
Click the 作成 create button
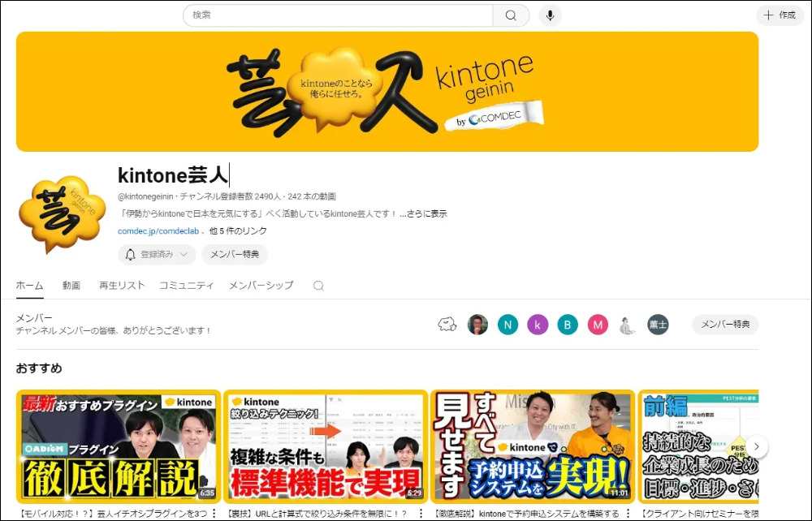(780, 15)
